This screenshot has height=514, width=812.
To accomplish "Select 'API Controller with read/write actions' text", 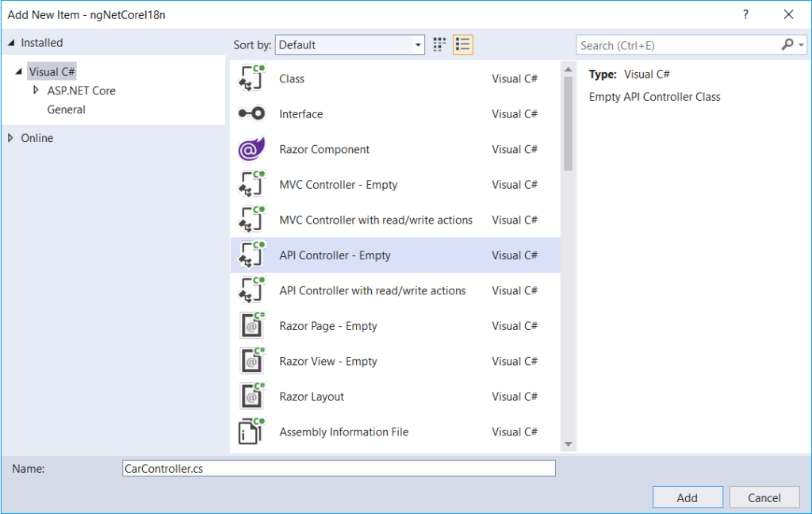I will (x=373, y=290).
